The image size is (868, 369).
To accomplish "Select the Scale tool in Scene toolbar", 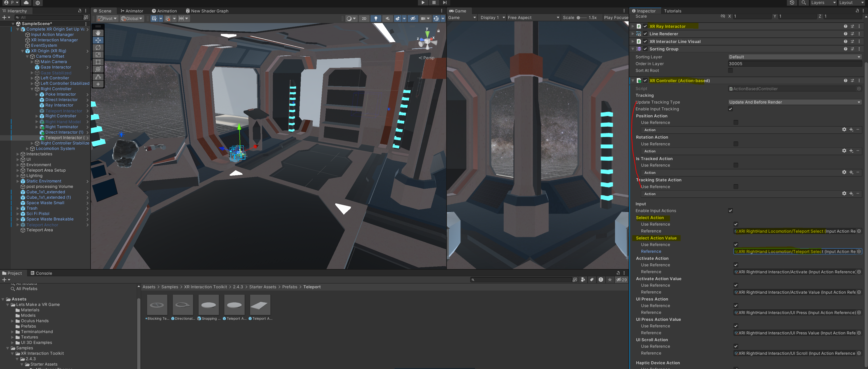I will 98,54.
